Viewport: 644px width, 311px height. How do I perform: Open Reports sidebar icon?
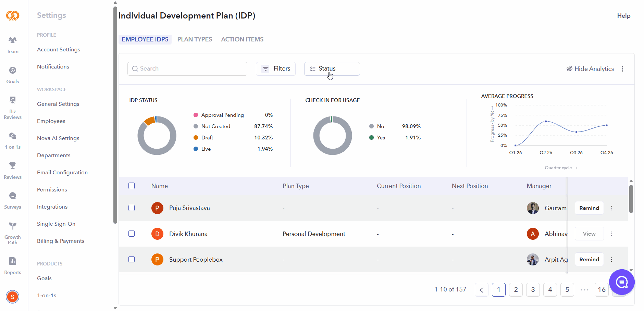[13, 266]
